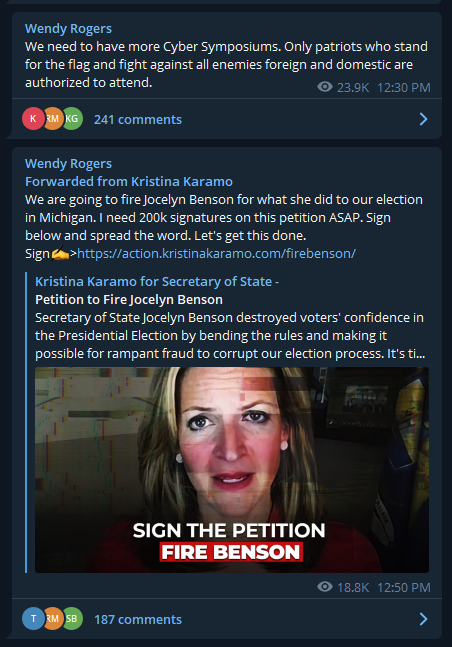The image size is (452, 647).
Task: Click the eye views icon showing 18.8K
Action: pyautogui.click(x=325, y=587)
